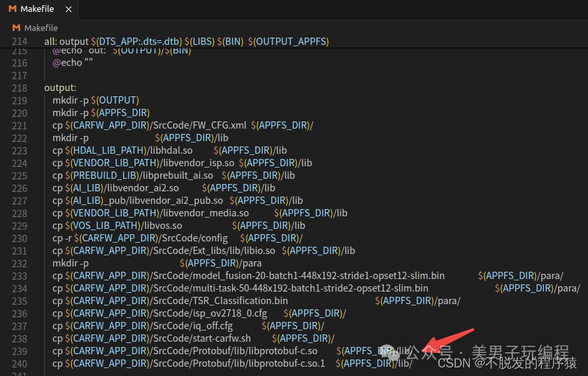Click Makefile in the breadcrumb bar
Viewport: 588px width, 376px height.
tap(41, 28)
